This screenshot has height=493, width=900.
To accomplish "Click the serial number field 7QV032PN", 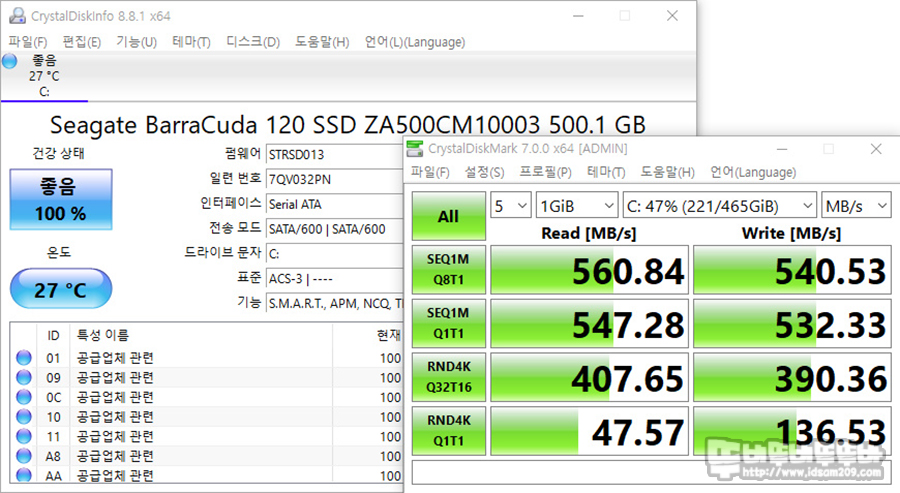I will pos(335,179).
